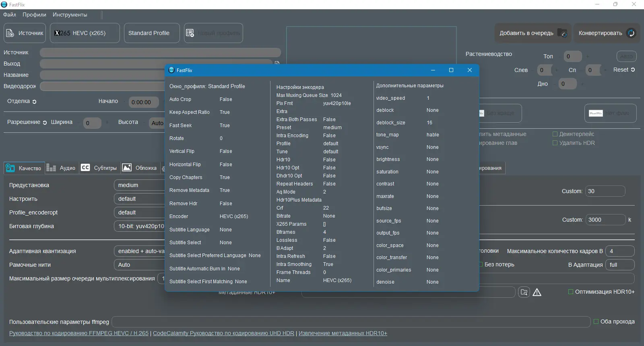Reset the Разрешение resolution settings

click(x=45, y=123)
